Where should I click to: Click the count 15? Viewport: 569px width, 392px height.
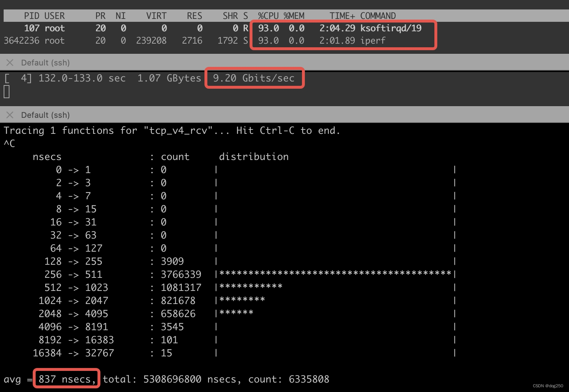[x=166, y=353]
